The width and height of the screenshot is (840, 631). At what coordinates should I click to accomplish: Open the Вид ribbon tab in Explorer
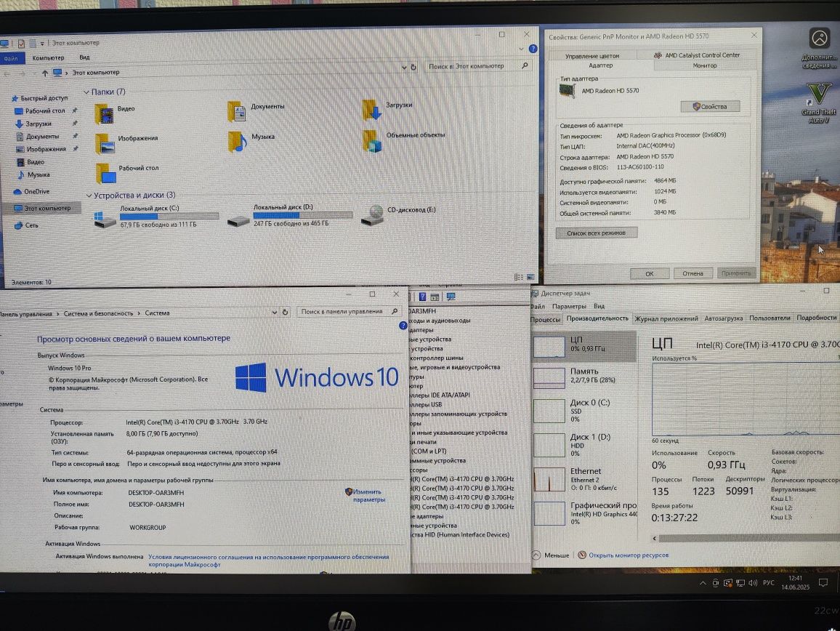[84, 57]
